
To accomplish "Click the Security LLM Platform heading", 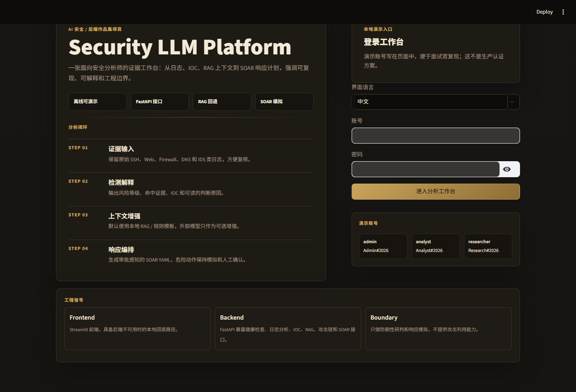I will coord(180,47).
